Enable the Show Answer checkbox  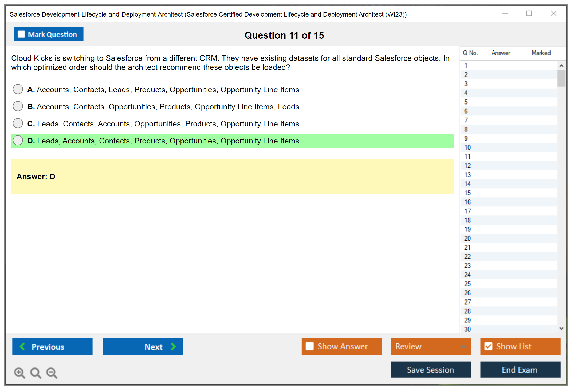point(310,346)
